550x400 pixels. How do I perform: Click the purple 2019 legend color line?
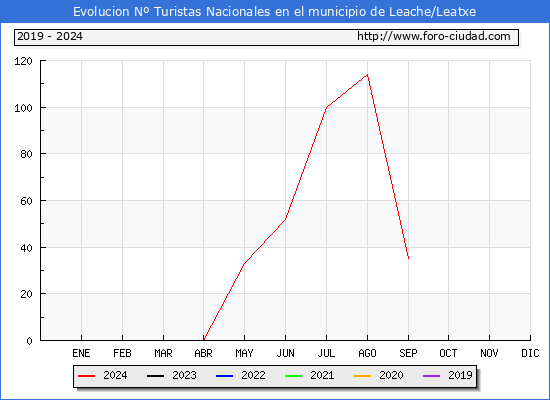[431, 376]
